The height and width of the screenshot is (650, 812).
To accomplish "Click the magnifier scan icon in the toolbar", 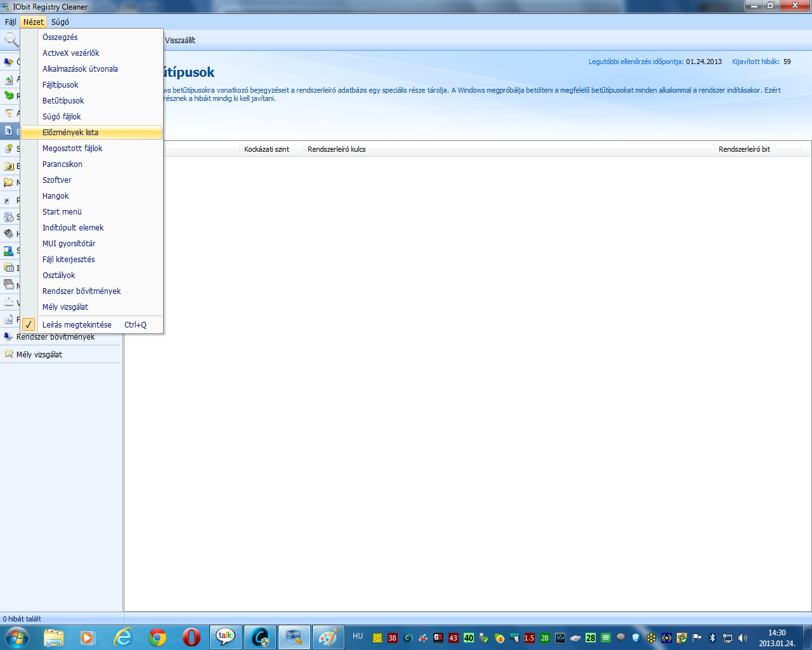I will pos(11,40).
